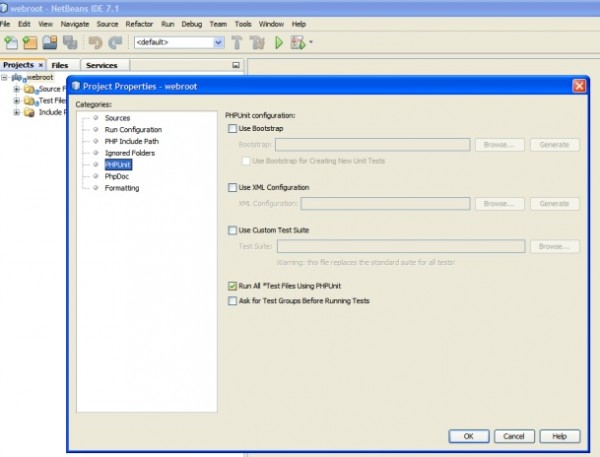Image resolution: width=600 pixels, height=457 pixels.
Task: Enable the Use XML Configuration checkbox
Action: [x=232, y=188]
